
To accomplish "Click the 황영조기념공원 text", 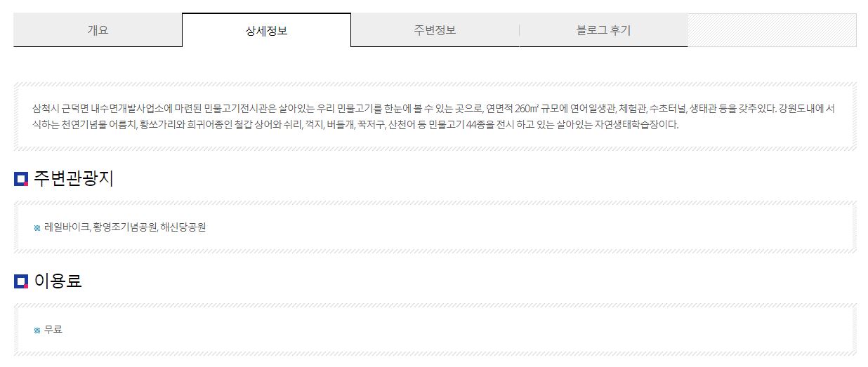I will 125,227.
